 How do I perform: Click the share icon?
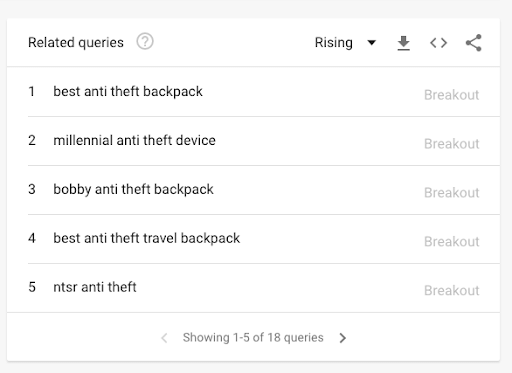(474, 43)
